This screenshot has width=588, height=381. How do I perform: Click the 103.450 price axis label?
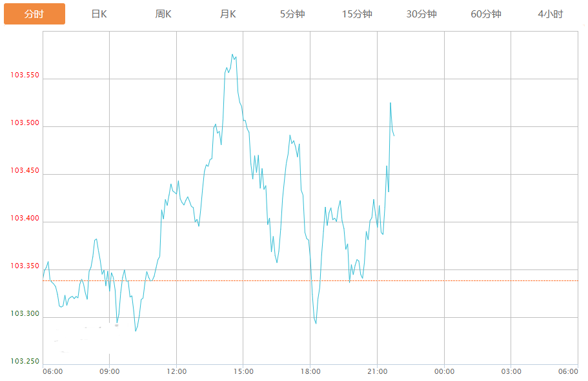25,171
